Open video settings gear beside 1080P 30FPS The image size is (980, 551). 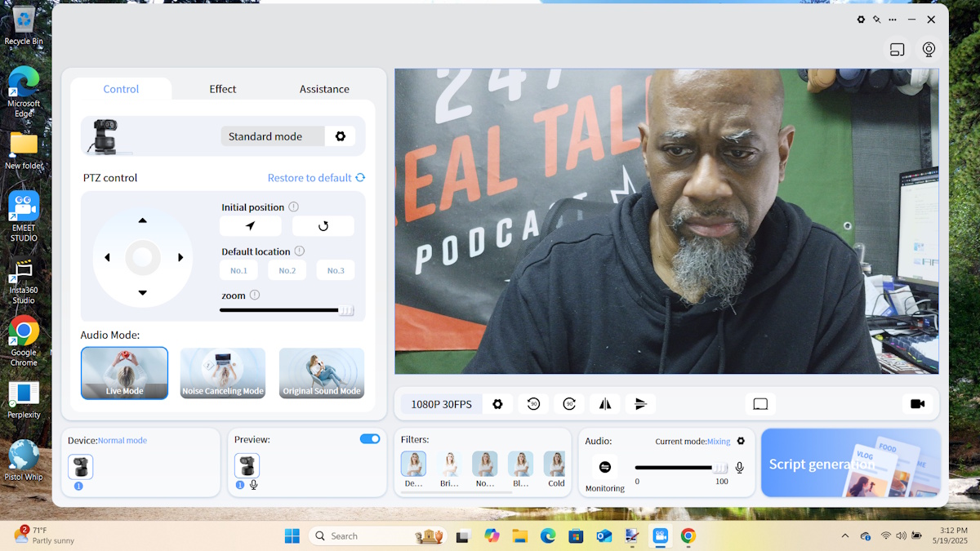[497, 404]
